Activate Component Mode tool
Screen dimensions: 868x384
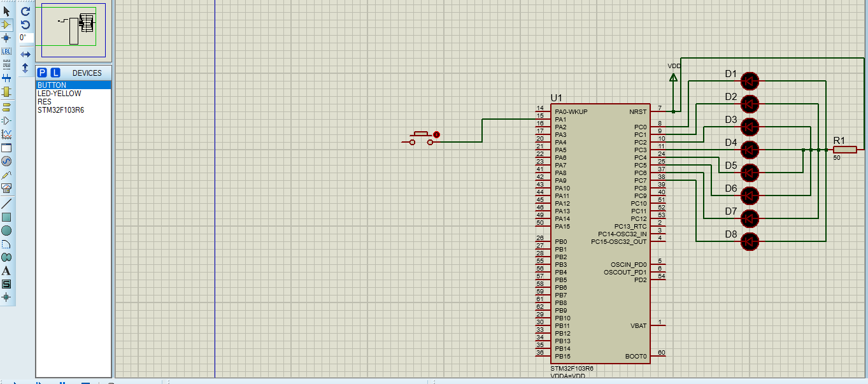tap(6, 25)
